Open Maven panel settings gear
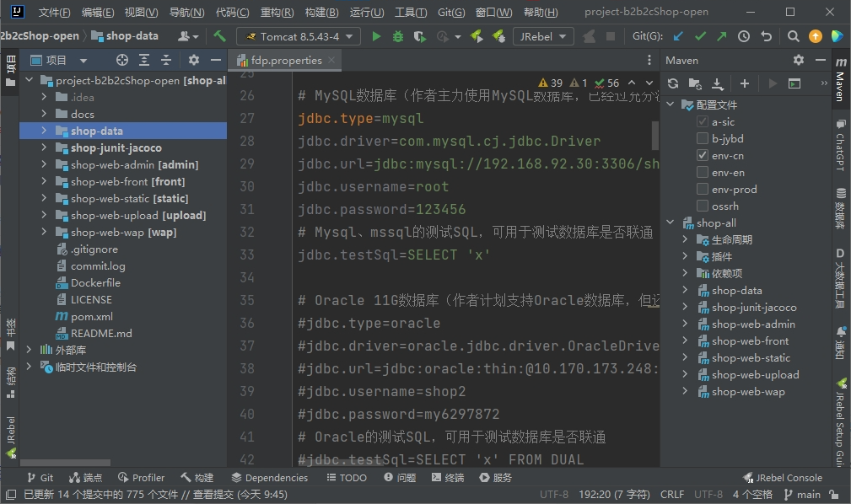Viewport: 851px width, 504px height. point(799,60)
